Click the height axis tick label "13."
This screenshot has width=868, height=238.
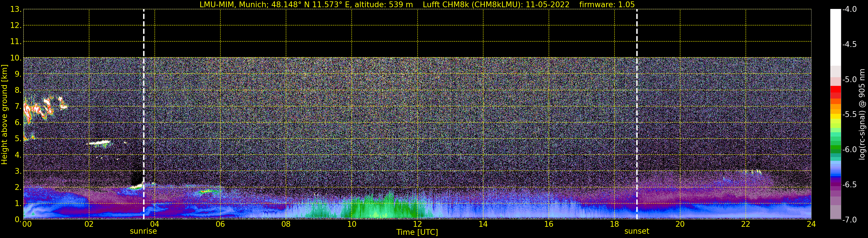click(16, 10)
